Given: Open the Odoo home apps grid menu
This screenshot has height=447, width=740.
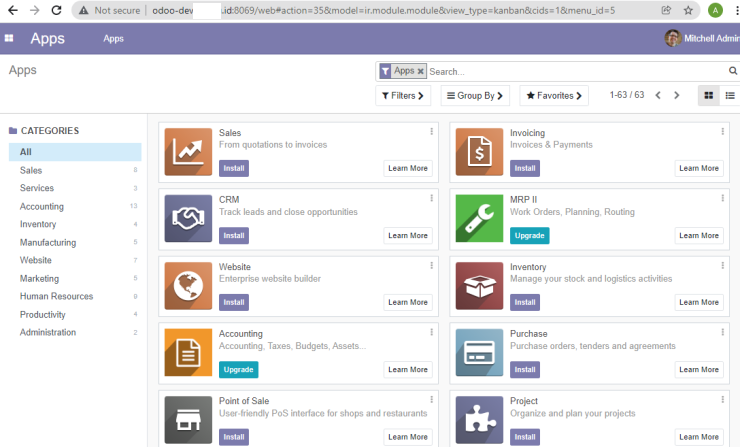Looking at the screenshot, I should click(9, 38).
